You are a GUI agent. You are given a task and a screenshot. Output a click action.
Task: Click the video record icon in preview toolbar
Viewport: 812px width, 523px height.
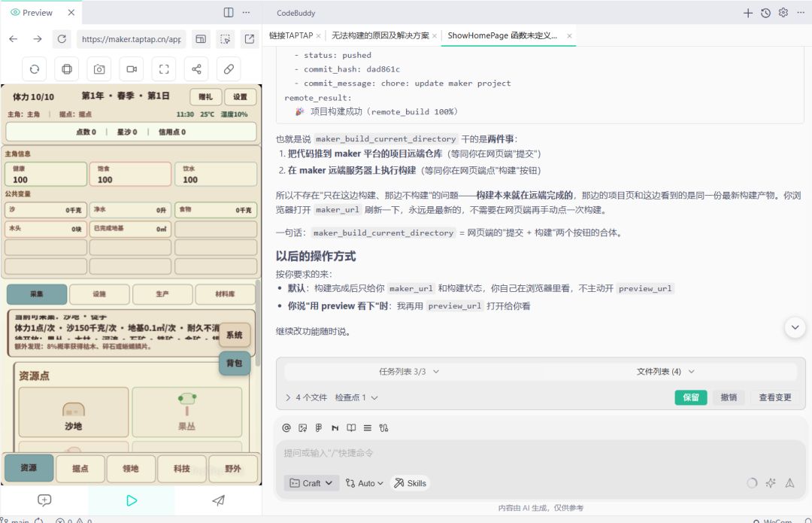(x=132, y=69)
